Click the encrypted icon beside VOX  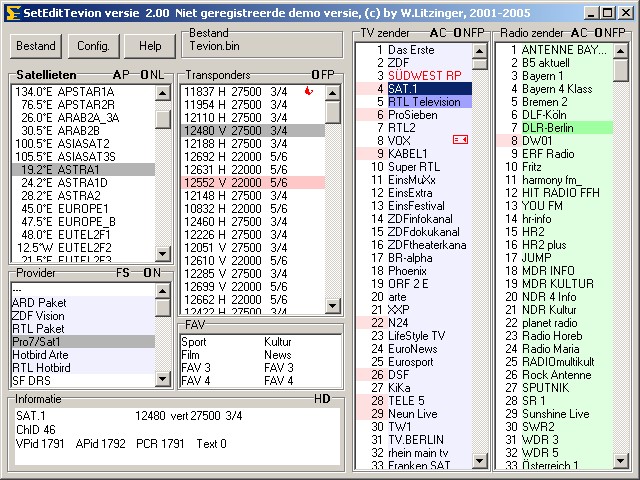460,140
